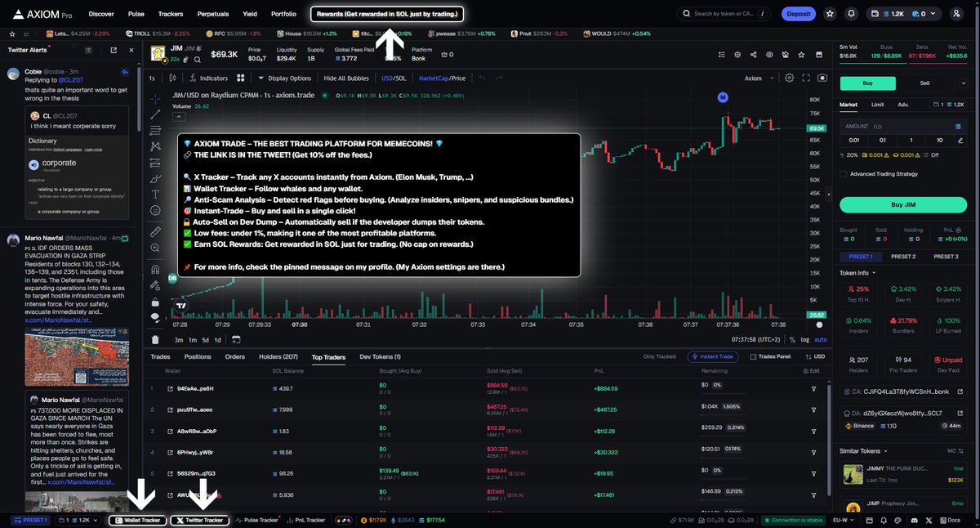Screen dimensions: 980x528
Task: Switch between MarketCap and Price view
Action: coord(442,78)
